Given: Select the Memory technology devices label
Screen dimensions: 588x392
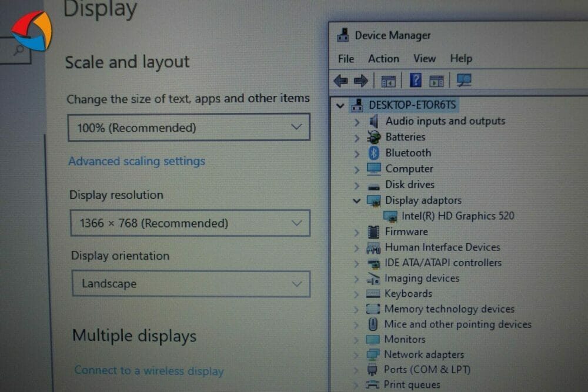Looking at the screenshot, I should [450, 309].
